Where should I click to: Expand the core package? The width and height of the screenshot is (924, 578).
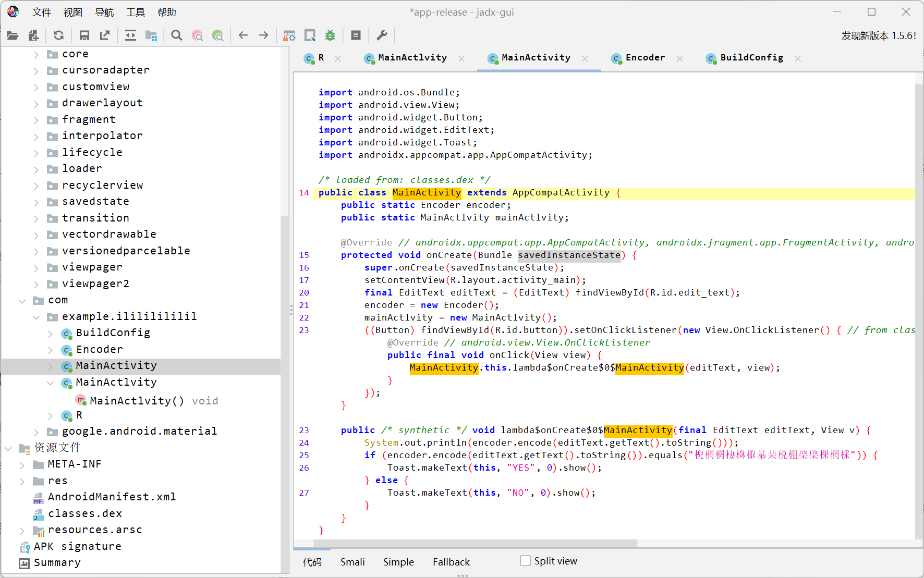[x=36, y=54]
